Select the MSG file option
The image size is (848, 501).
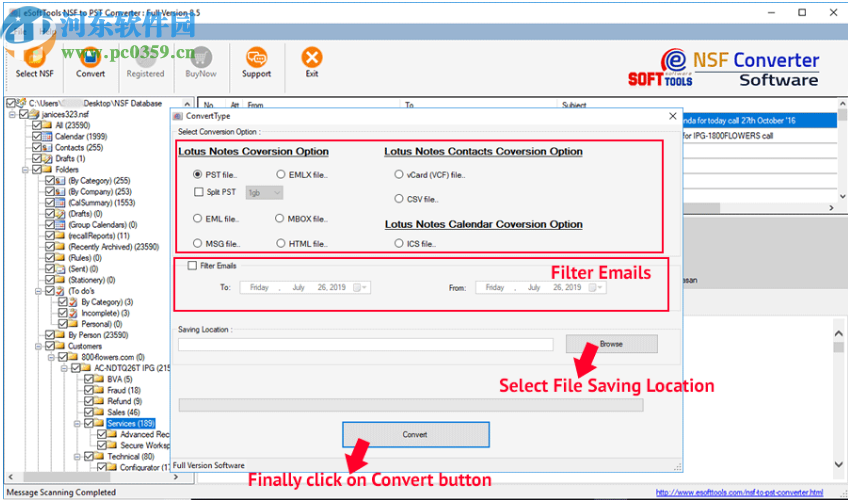click(197, 243)
